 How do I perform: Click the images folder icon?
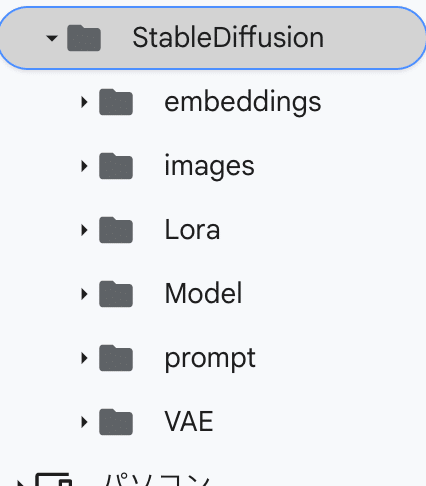(x=116, y=166)
